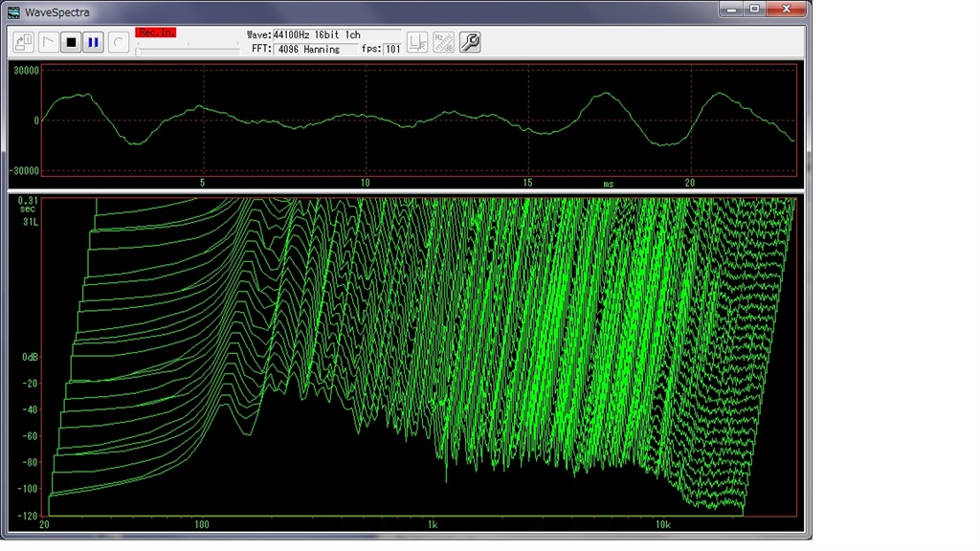Minimize the WaveSpectra window

click(x=733, y=9)
